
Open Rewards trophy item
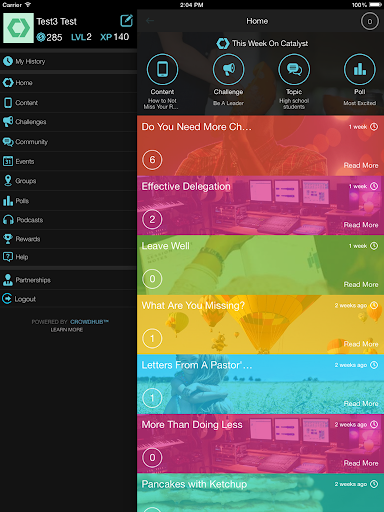coord(68,239)
